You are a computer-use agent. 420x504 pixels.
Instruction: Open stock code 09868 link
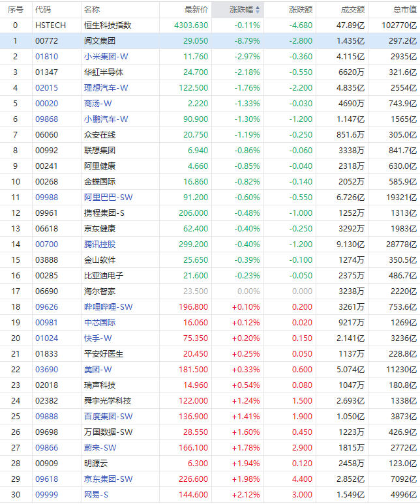click(47, 119)
